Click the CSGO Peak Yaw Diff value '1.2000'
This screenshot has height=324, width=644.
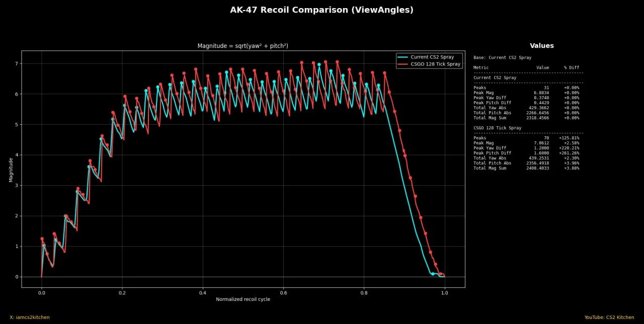(x=541, y=148)
